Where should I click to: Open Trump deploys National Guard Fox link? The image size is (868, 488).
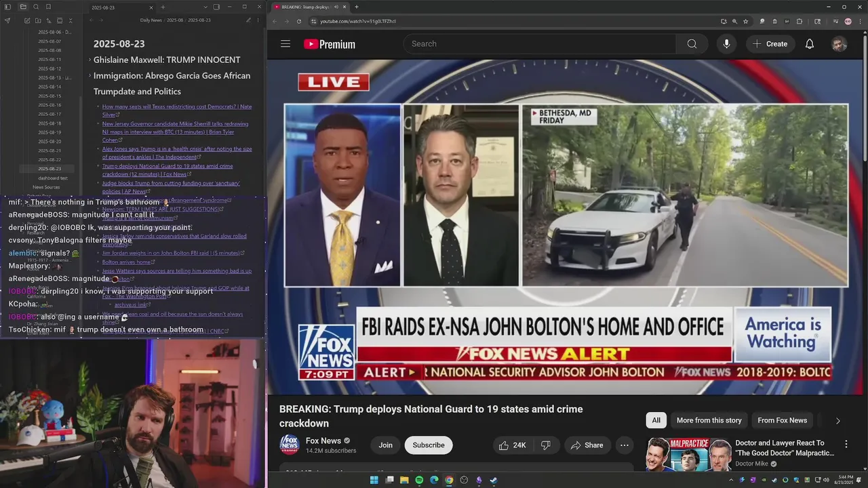[x=167, y=170]
